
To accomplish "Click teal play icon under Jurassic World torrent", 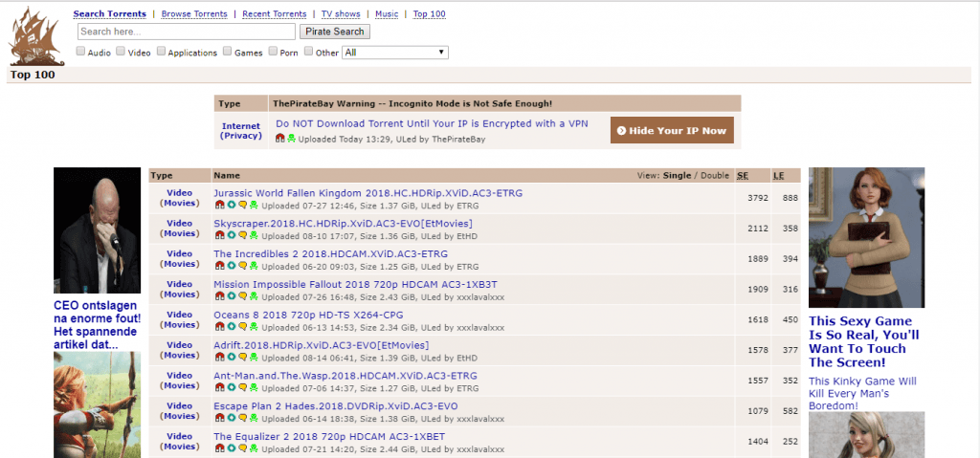I will click(x=231, y=205).
